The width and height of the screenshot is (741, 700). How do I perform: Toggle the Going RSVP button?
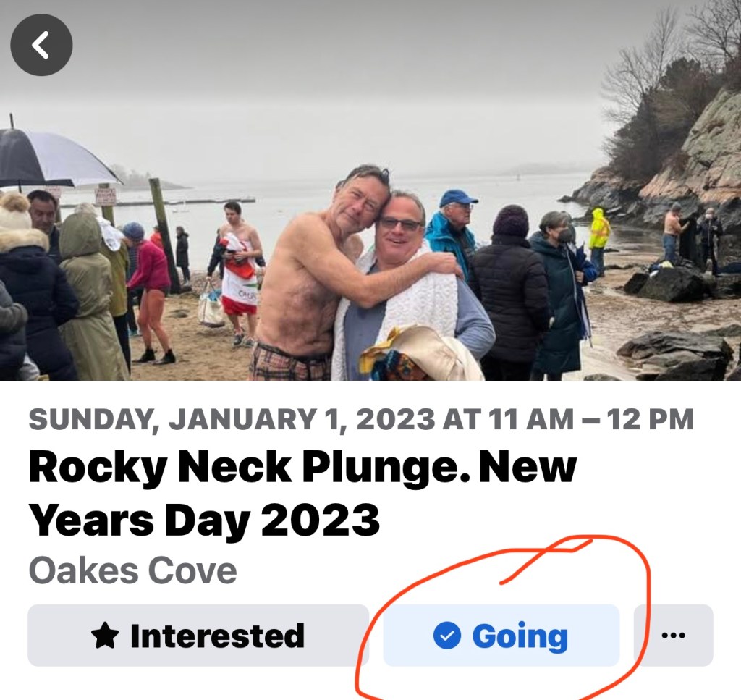pyautogui.click(x=501, y=636)
